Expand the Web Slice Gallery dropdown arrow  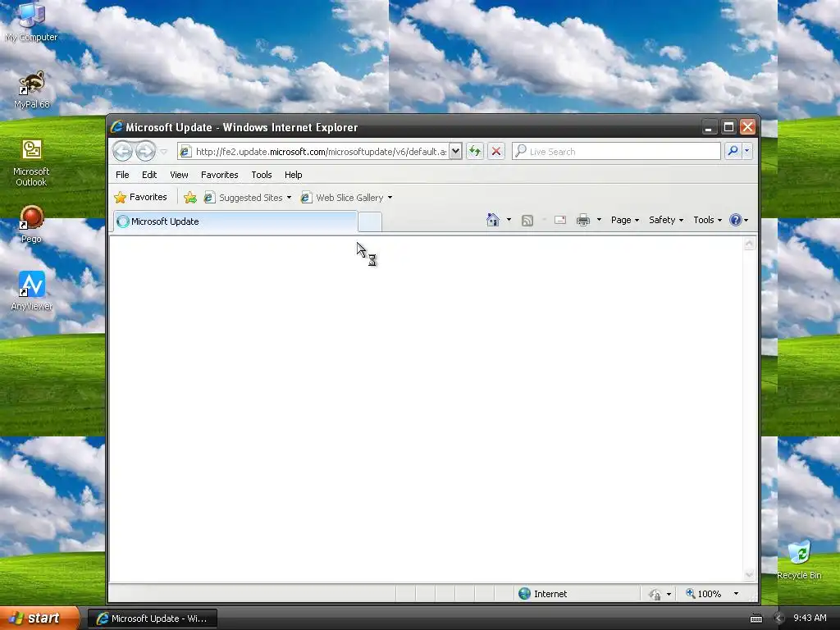pyautogui.click(x=390, y=198)
